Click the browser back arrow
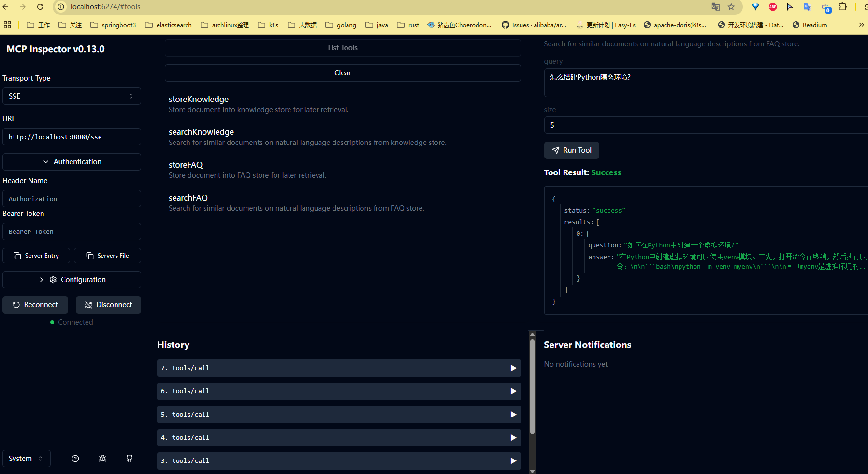 tap(6, 7)
